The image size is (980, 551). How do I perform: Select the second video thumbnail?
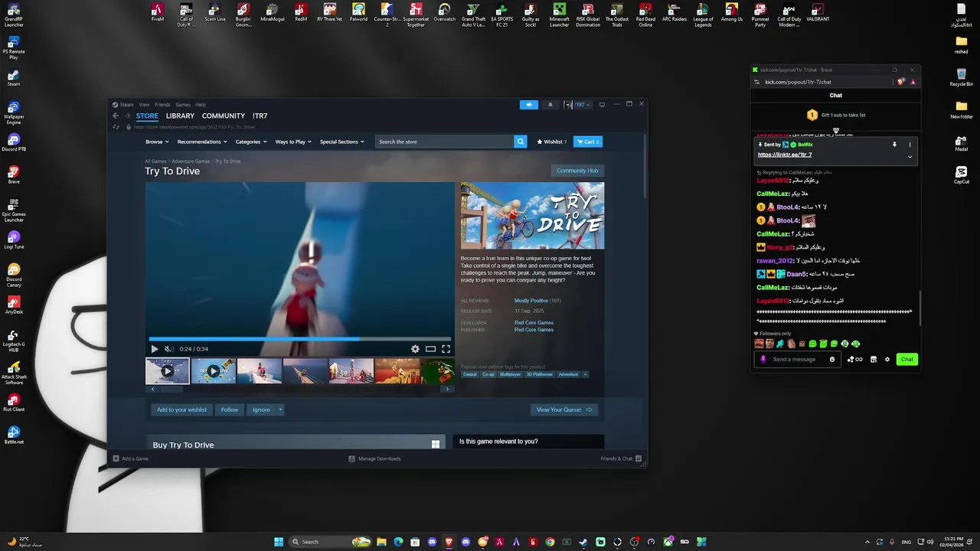pos(214,371)
